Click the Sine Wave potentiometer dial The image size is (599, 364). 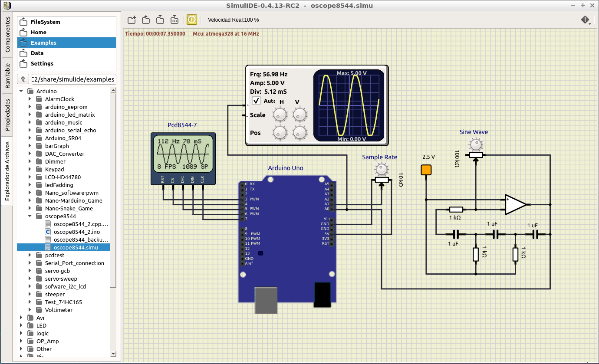click(x=476, y=144)
